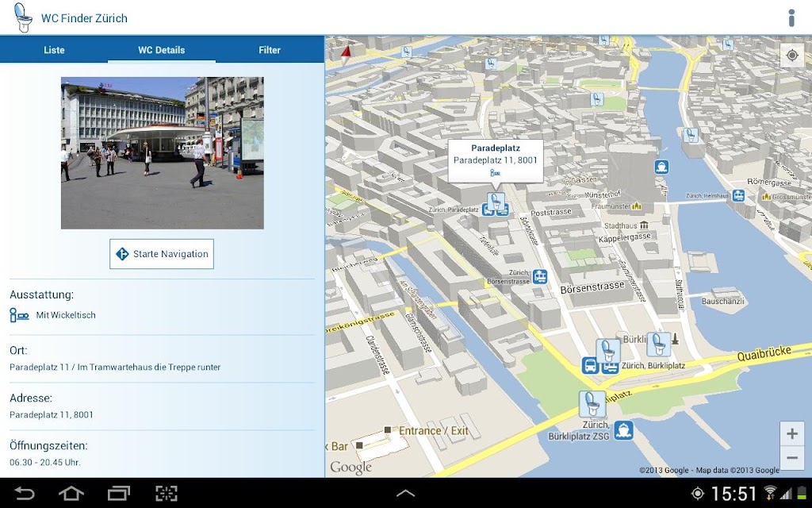Select Bürkliplatz toilet marker beside bus icon
Image resolution: width=812 pixels, height=508 pixels.
click(608, 351)
